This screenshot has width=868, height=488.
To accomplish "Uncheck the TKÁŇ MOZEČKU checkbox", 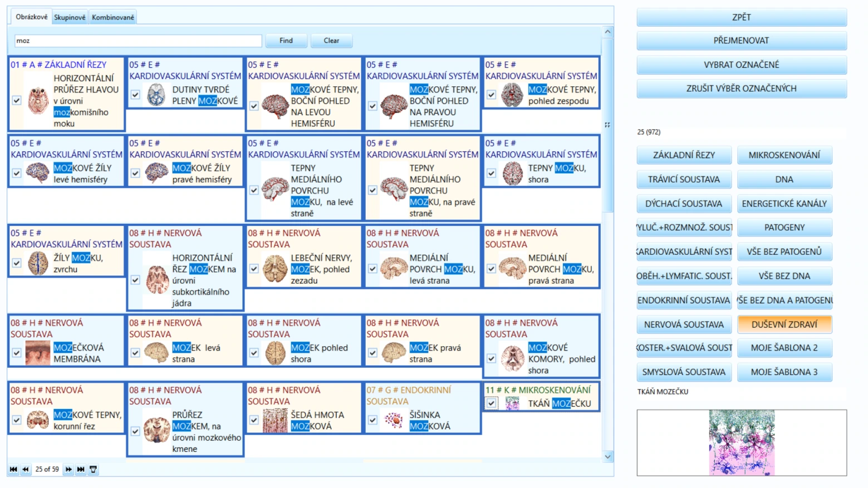I will tap(491, 403).
